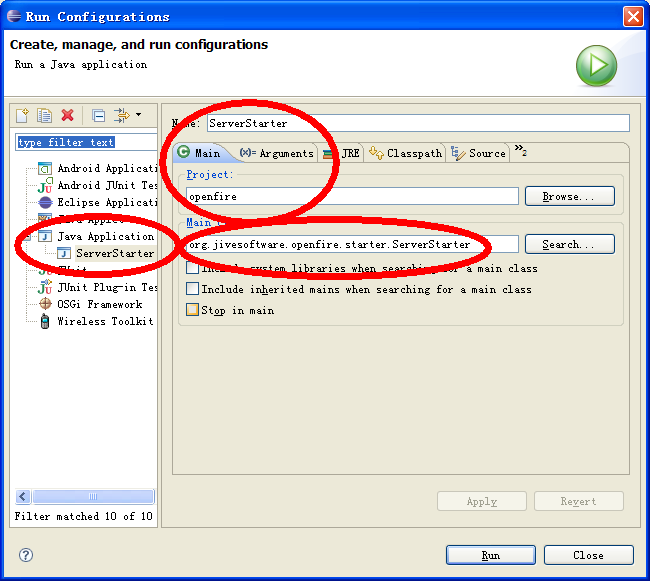Click the Collapse All icon

coord(98,115)
